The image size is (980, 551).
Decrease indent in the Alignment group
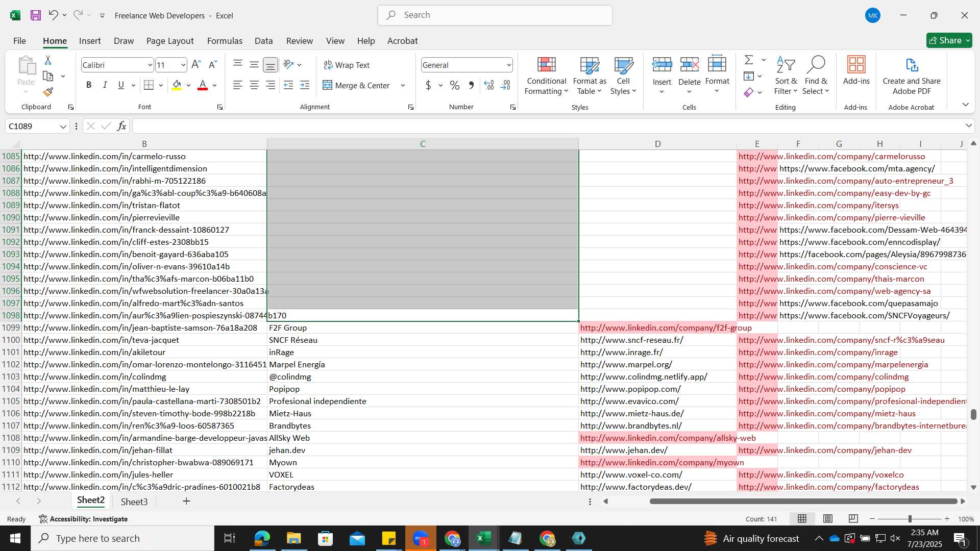tap(288, 85)
